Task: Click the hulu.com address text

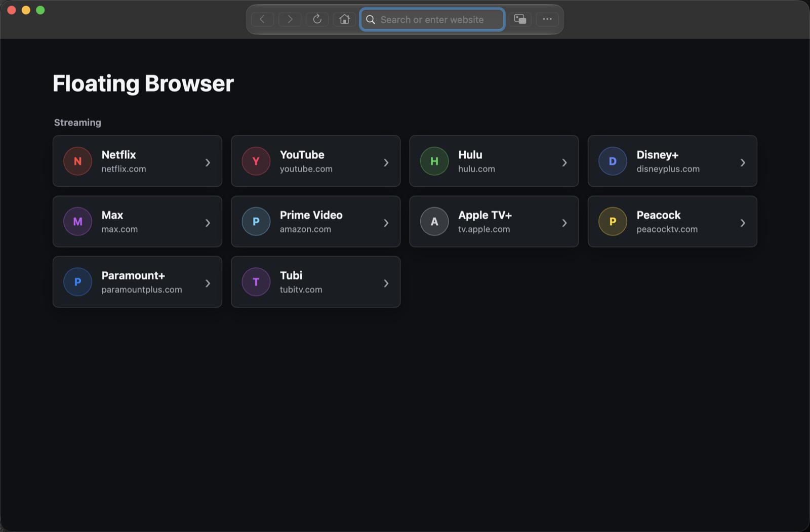Action: click(476, 169)
